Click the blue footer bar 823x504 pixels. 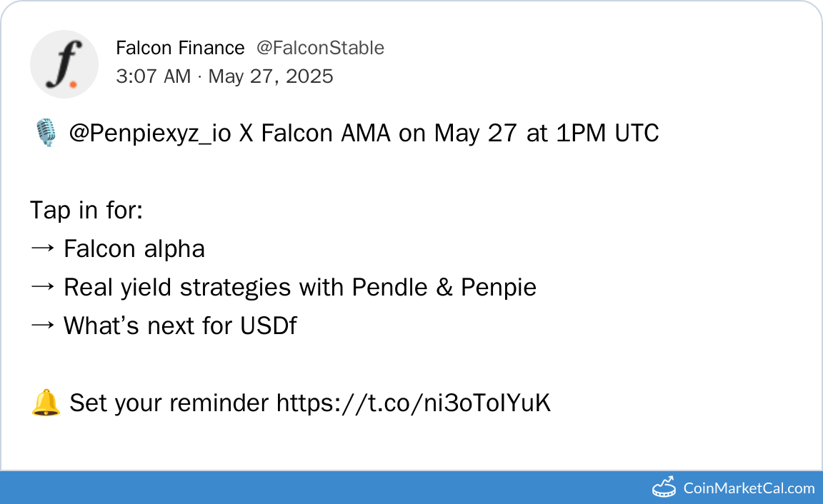point(321,488)
